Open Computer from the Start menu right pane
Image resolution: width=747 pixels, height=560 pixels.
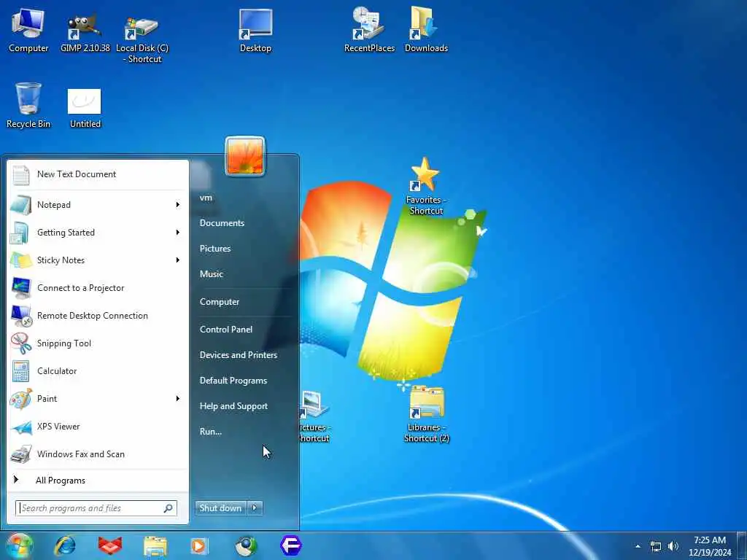[220, 302]
